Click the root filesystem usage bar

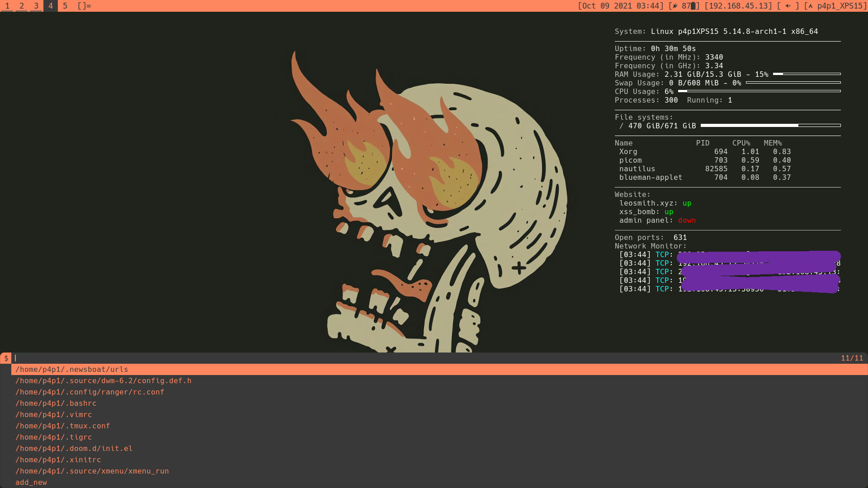tap(770, 126)
